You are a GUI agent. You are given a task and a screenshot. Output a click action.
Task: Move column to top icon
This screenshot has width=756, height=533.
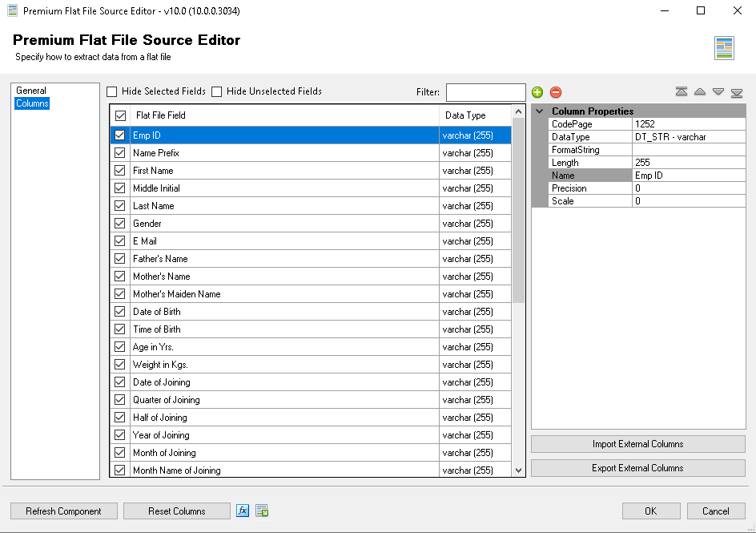(682, 91)
